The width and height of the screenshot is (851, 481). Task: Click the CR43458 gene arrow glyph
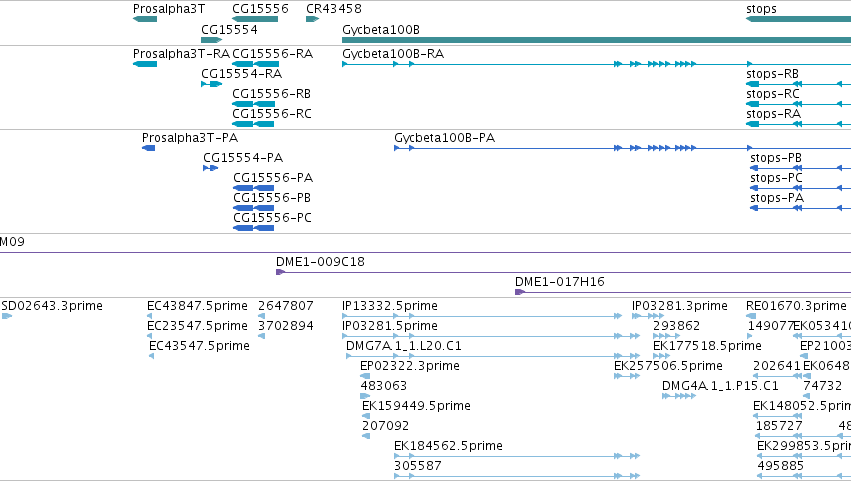[313, 19]
